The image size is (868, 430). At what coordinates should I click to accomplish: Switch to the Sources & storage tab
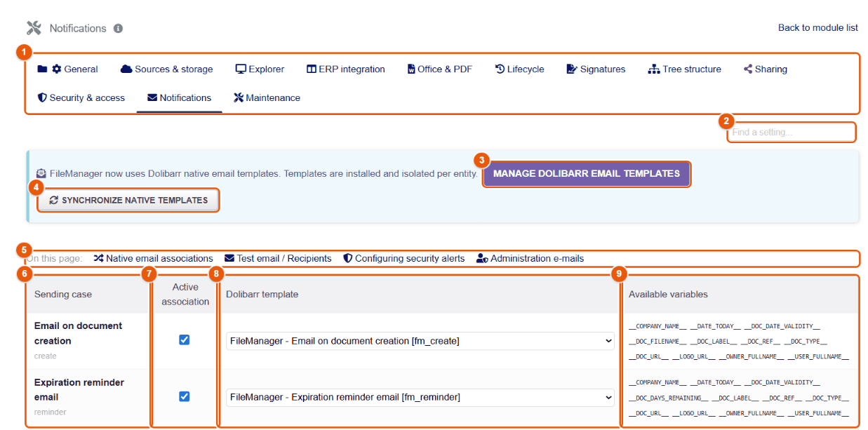(167, 69)
